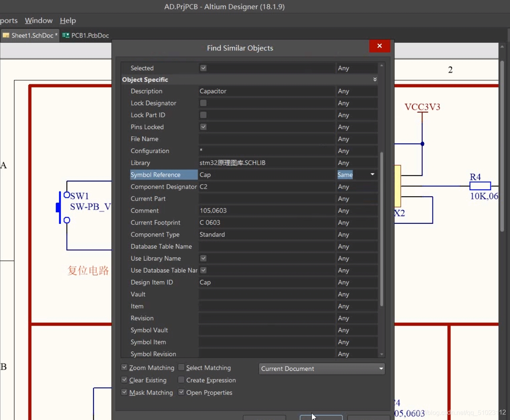Set Library match criteria Any
Image resolution: width=510 pixels, height=420 pixels.
(x=357, y=163)
